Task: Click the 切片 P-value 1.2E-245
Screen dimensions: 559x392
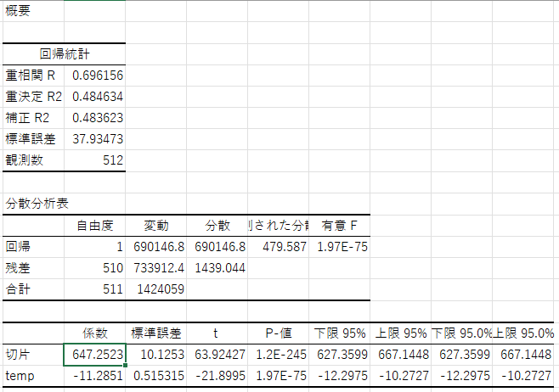Action: click(x=279, y=354)
